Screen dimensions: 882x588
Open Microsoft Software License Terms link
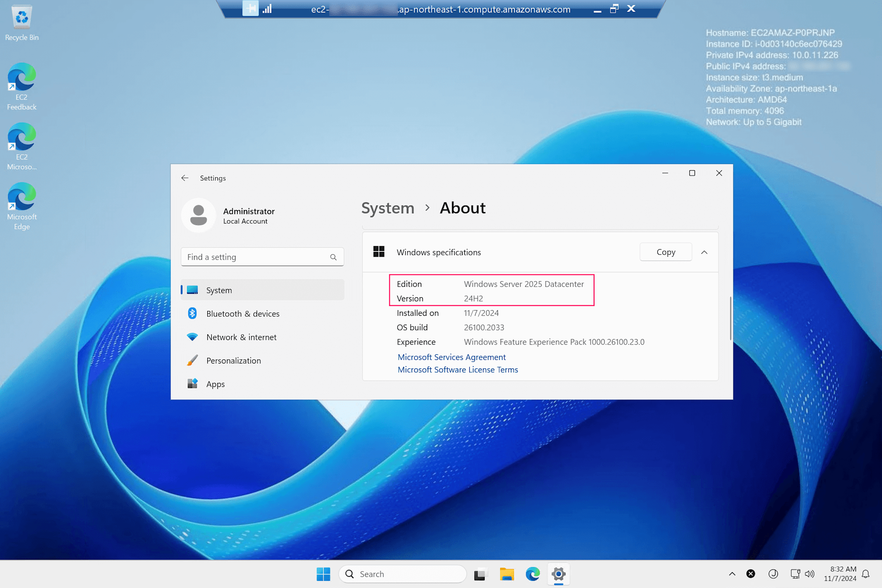tap(458, 370)
